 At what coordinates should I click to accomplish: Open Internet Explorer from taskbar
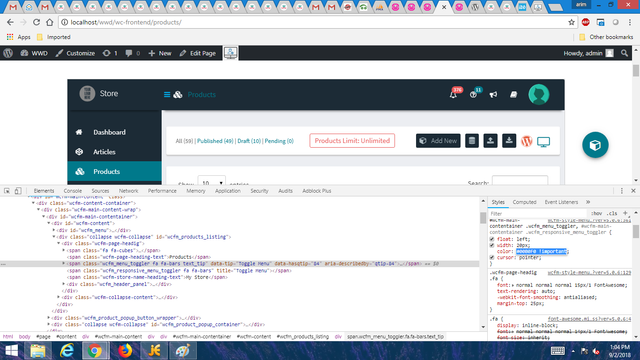point(67,351)
